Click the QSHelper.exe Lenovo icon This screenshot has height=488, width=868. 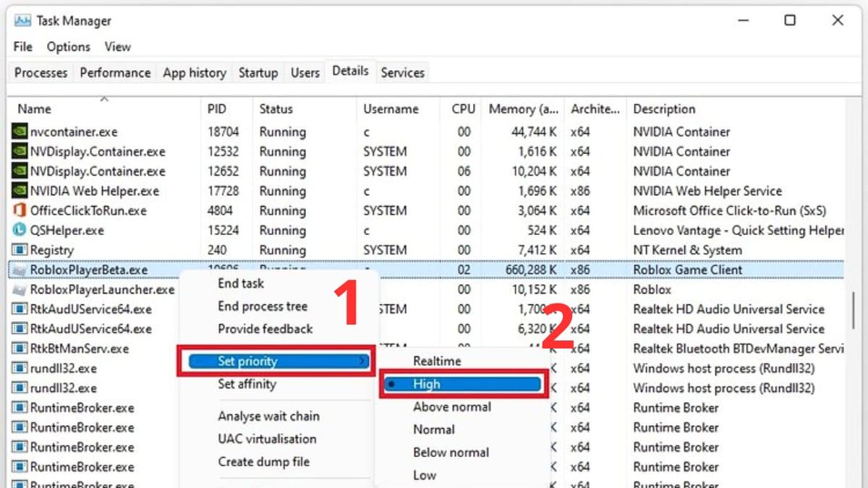click(x=20, y=230)
